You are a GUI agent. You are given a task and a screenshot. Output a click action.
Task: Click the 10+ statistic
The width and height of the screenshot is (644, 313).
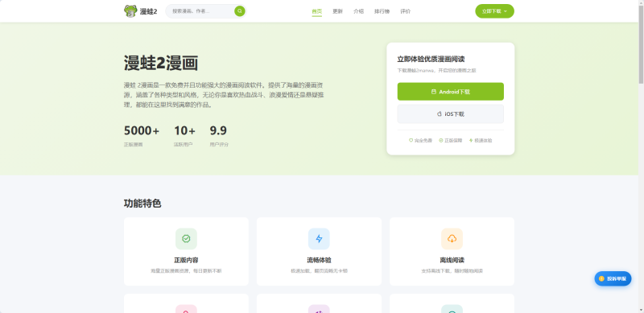tap(185, 130)
